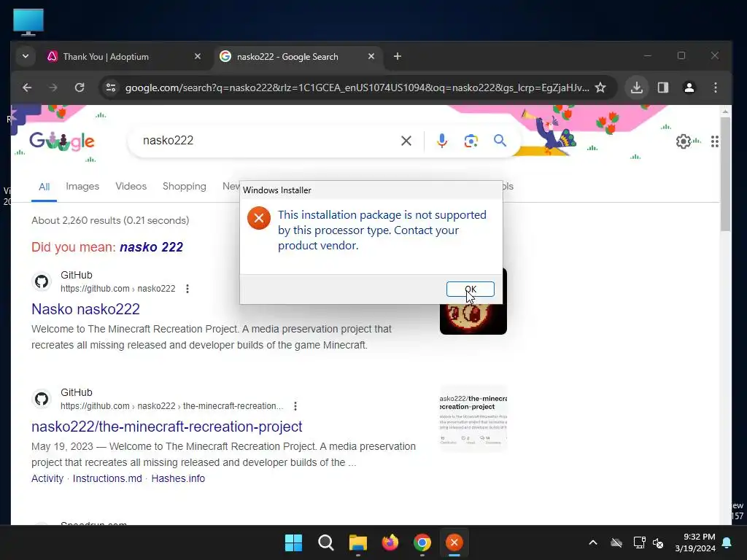
Task: Select the All results tab
Action: (x=44, y=187)
